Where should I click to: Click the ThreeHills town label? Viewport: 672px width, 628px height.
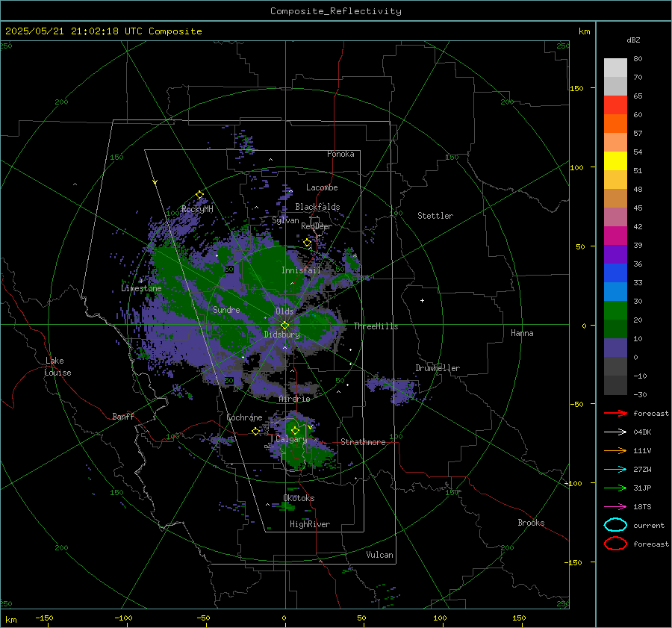pyautogui.click(x=376, y=326)
